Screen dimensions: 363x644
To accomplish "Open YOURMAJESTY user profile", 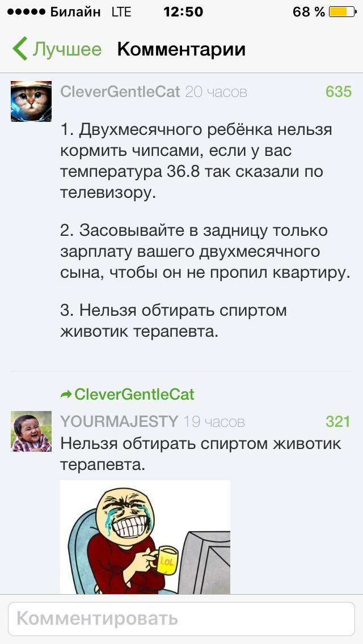I will tap(119, 422).
